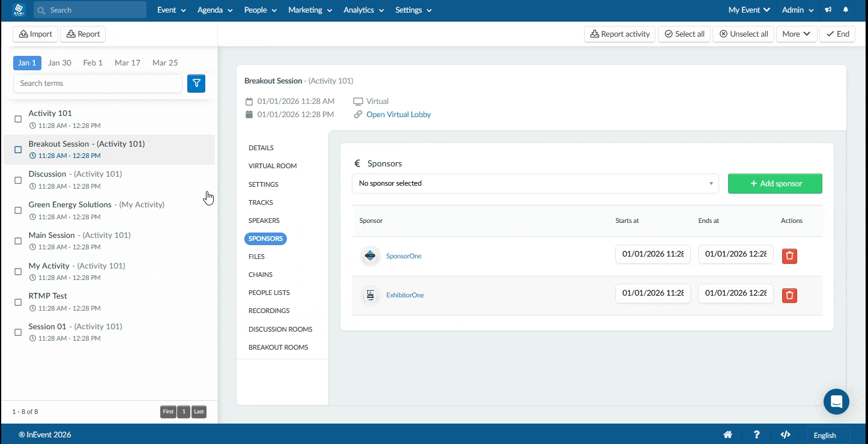Image resolution: width=868 pixels, height=444 pixels.
Task: Open the Admin account dropdown
Action: tap(798, 10)
